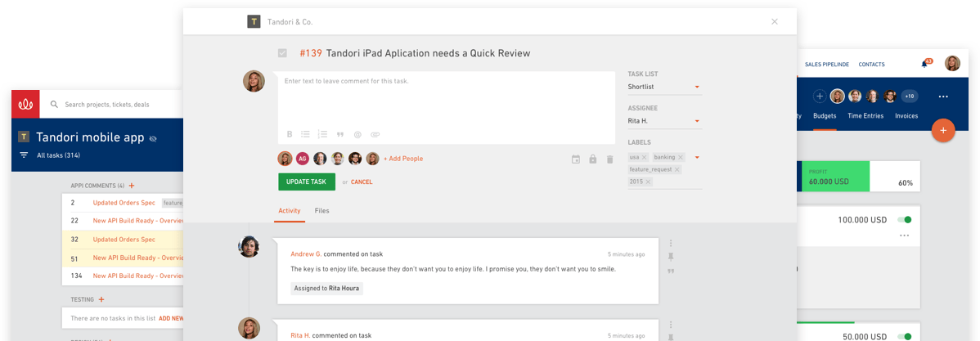Image resolution: width=980 pixels, height=341 pixels.
Task: Insert a numbered list in the comment
Action: tap(322, 134)
